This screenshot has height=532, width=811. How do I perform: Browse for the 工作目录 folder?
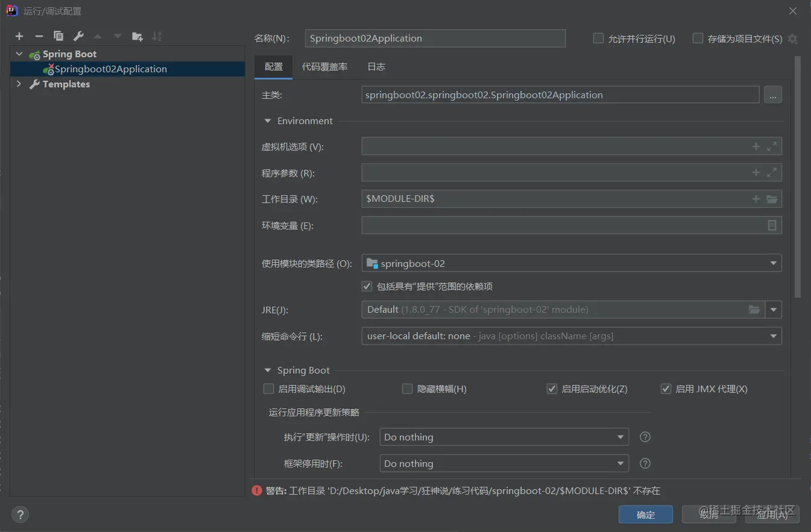click(772, 199)
